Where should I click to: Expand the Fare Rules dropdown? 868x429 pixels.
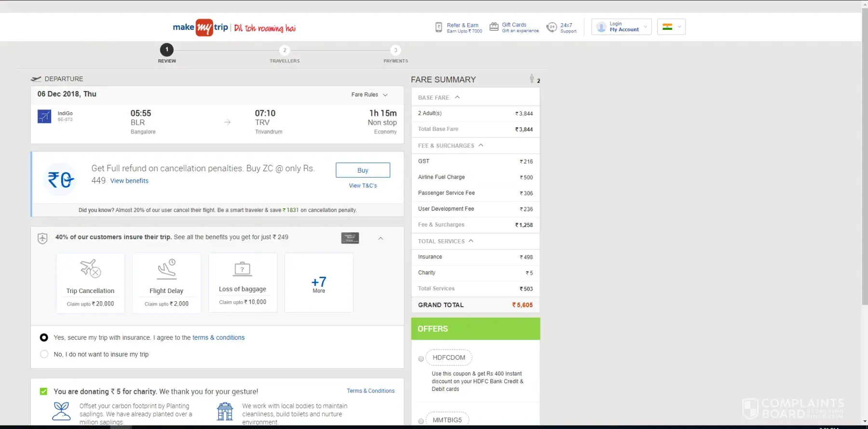pyautogui.click(x=369, y=94)
